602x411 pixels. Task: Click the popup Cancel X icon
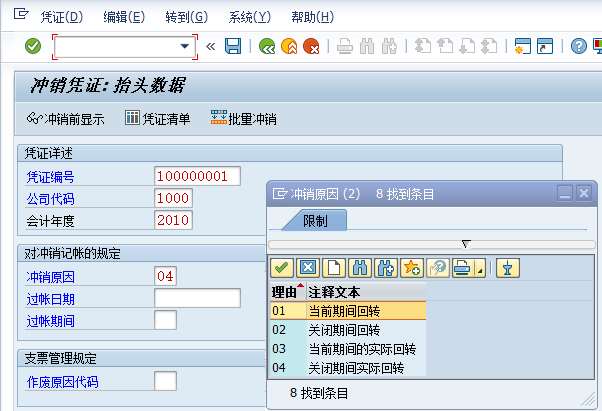tap(308, 268)
